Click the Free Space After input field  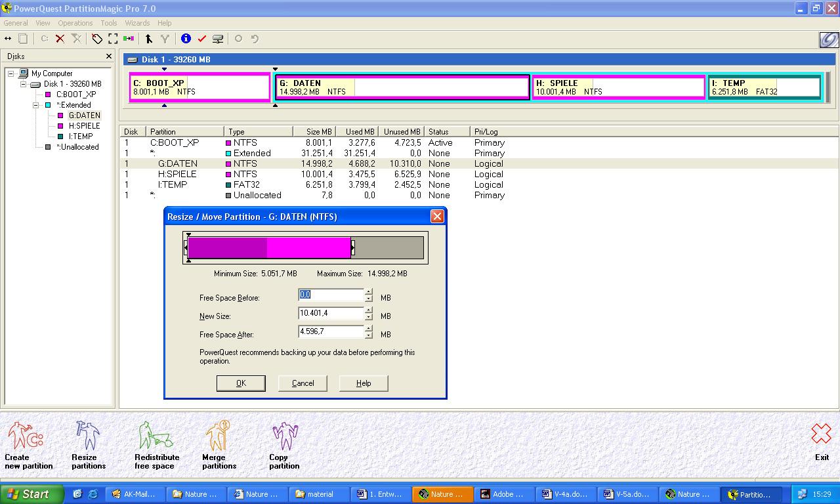coord(331,332)
